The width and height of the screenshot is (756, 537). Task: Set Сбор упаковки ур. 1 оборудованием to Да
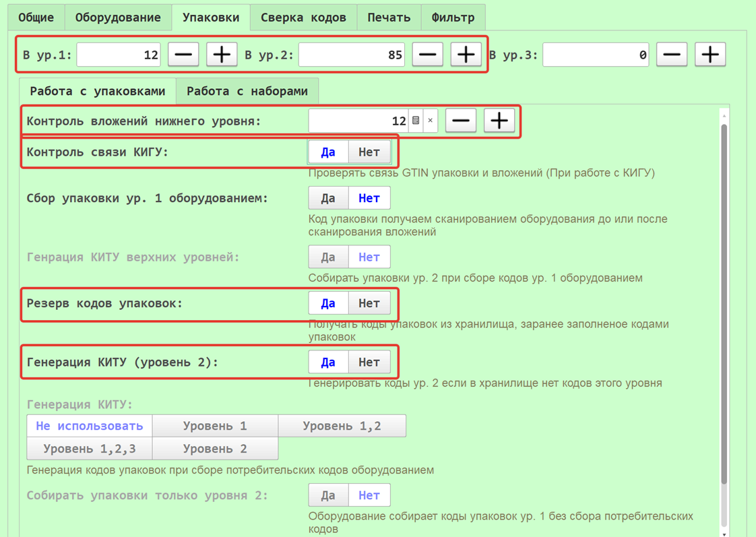point(328,198)
